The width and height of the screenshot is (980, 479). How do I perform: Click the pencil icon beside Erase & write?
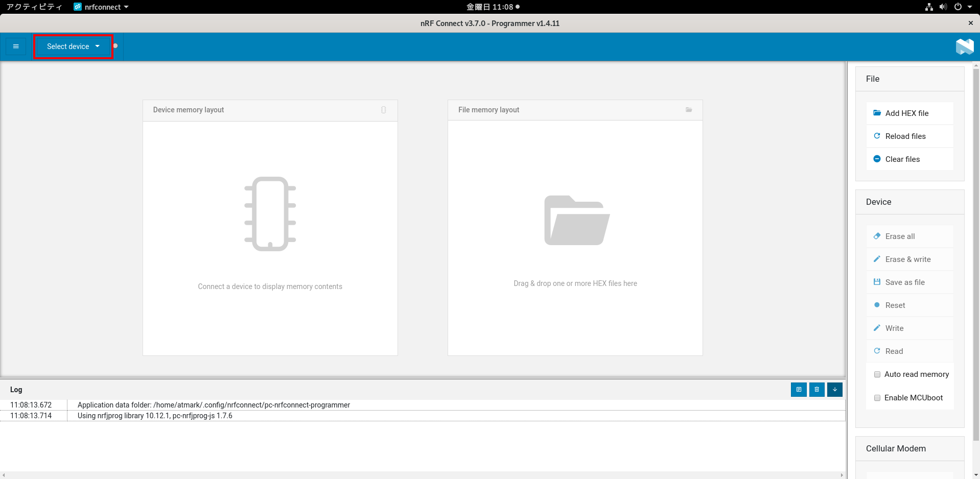pos(877,259)
